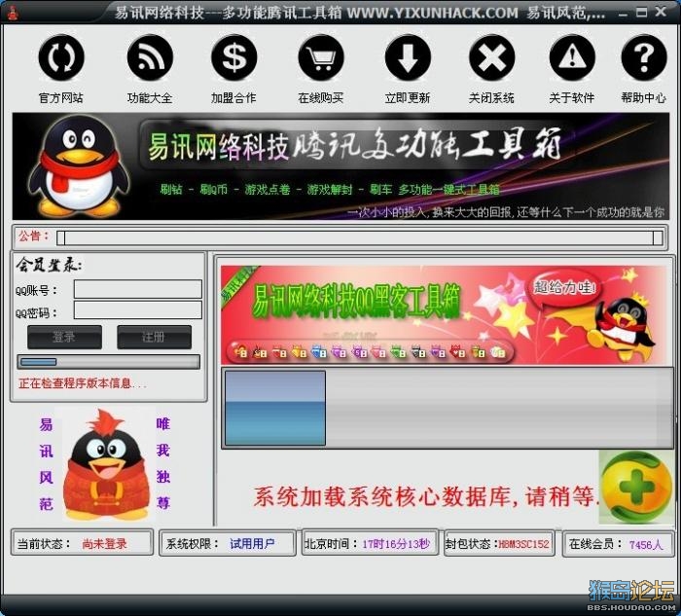Click the 立即更新 download arrow icon

pyautogui.click(x=408, y=57)
